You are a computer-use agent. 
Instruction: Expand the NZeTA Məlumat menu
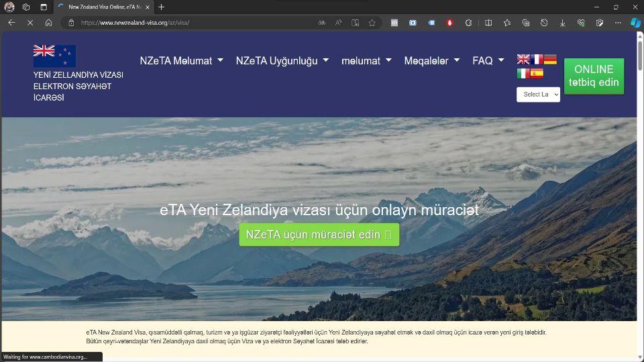click(182, 61)
